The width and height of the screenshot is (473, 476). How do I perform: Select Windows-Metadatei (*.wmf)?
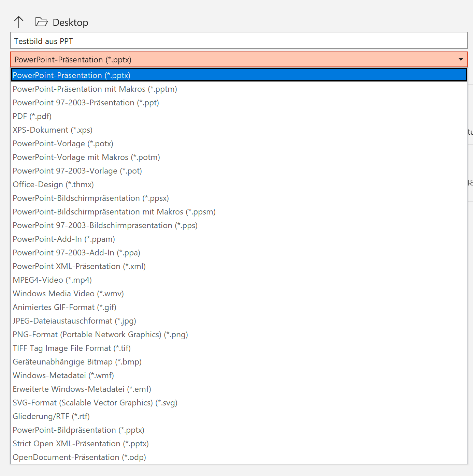[239, 375]
